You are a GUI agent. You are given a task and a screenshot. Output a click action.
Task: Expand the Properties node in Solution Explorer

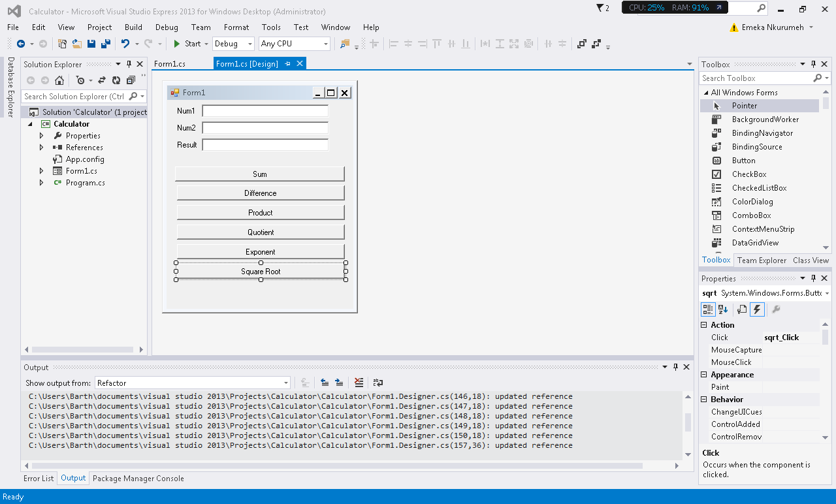click(41, 136)
